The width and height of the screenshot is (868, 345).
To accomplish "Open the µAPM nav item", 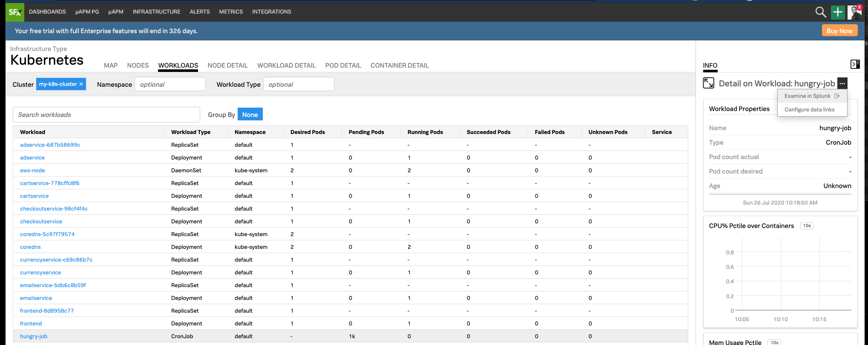I will (x=116, y=12).
